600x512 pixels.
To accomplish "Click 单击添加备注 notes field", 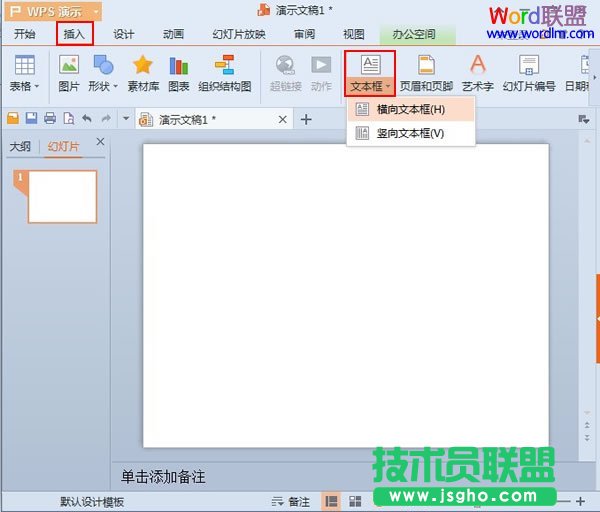I will 163,477.
